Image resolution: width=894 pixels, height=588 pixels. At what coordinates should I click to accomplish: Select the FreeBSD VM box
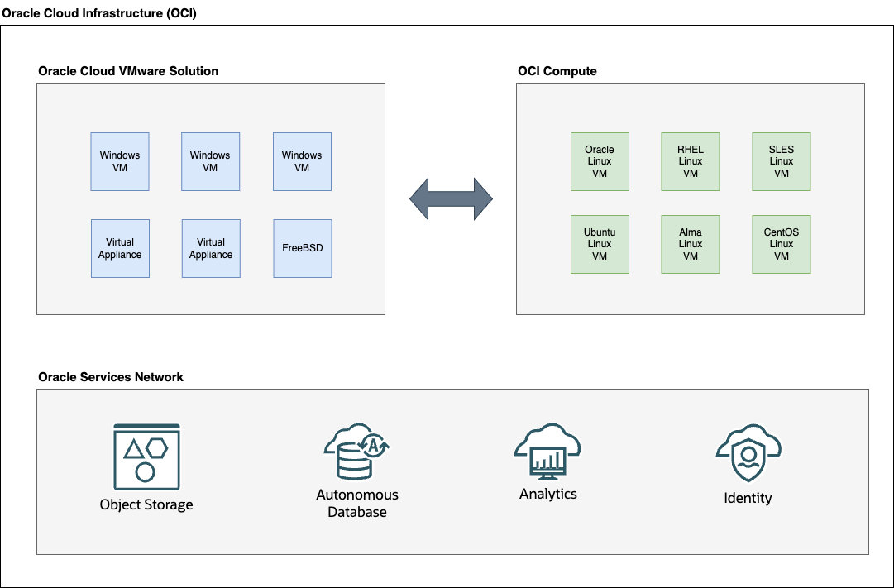302,248
